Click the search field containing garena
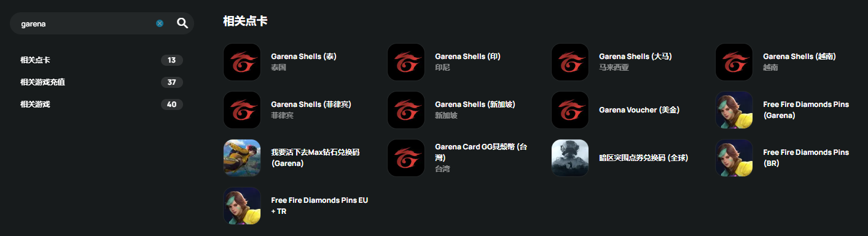This screenshot has height=236, width=868. point(86,23)
